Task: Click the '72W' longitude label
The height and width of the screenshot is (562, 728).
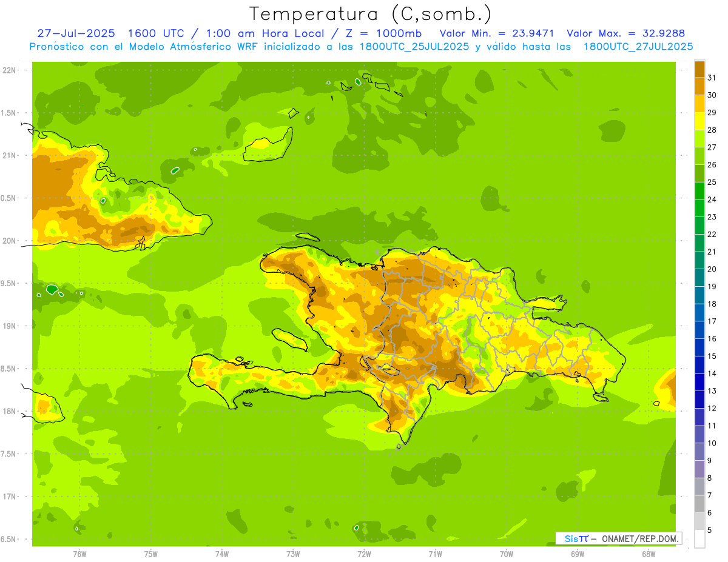Action: pos(364,554)
